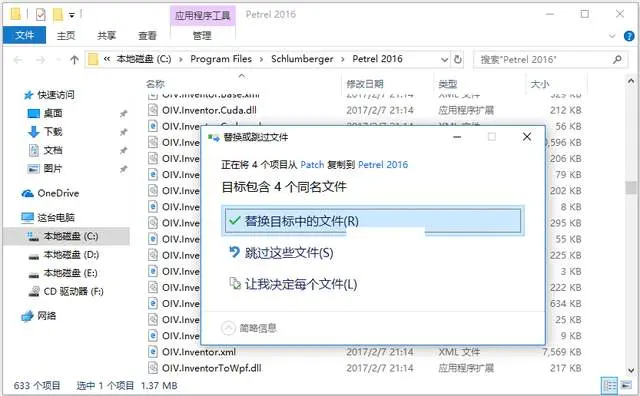Viewport: 640px width, 396px height.
Task: Select file OIV.Inventor.Cuda.dll
Action: pyautogui.click(x=209, y=110)
